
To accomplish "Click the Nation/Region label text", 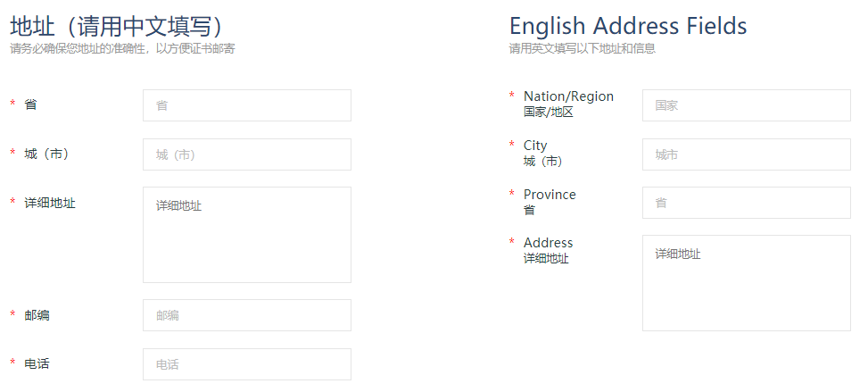I will pos(568,96).
